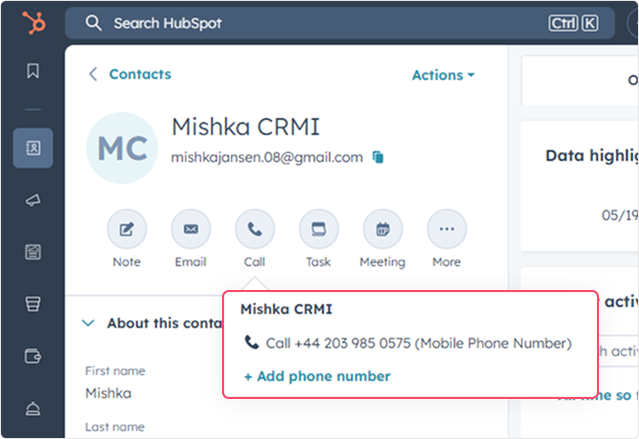Click the mishkajansen.08@gmail.com email text
The width and height of the screenshot is (639, 439).
click(x=267, y=157)
